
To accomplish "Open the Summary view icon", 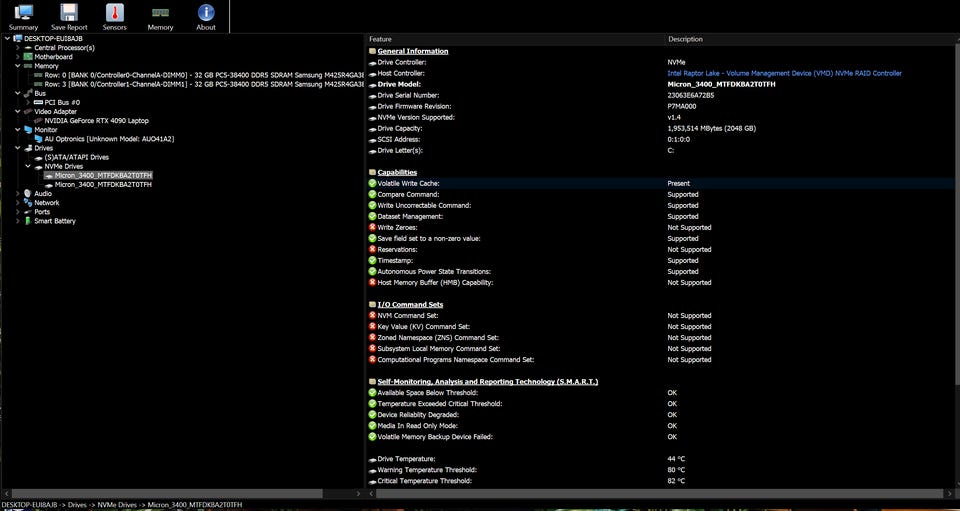I will [23, 12].
